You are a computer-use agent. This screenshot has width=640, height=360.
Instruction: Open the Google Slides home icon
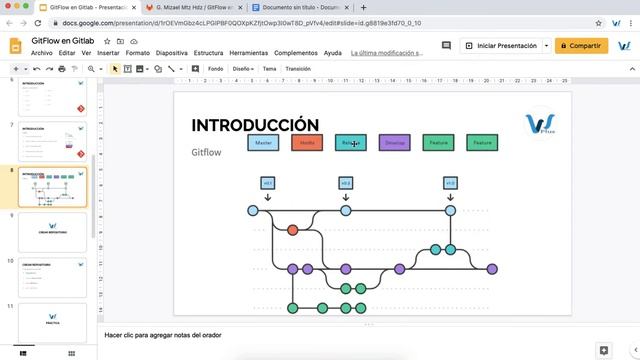[16, 46]
